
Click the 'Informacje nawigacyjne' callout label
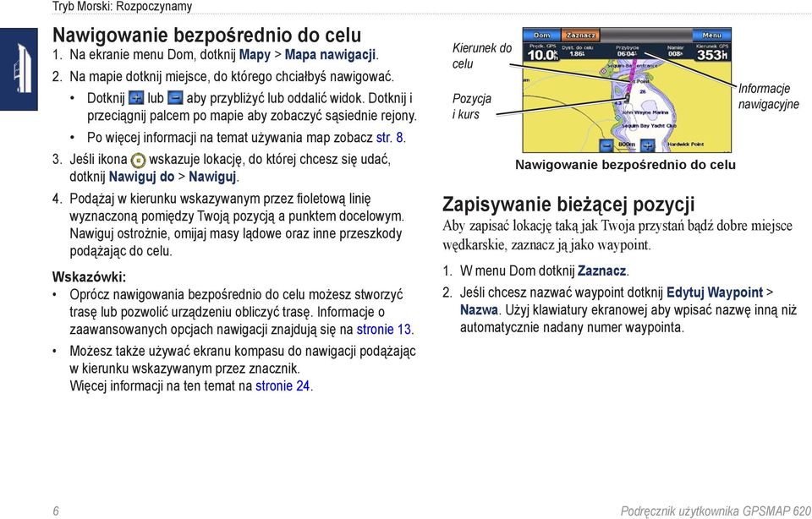tap(769, 96)
